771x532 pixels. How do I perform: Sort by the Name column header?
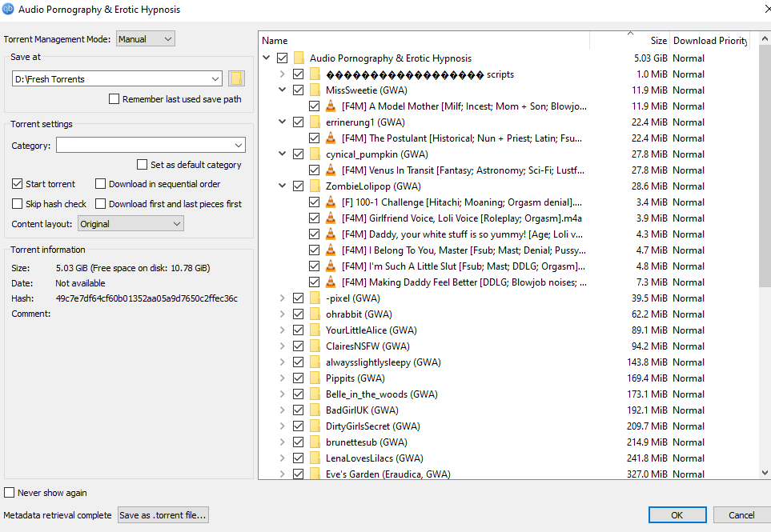(x=424, y=41)
